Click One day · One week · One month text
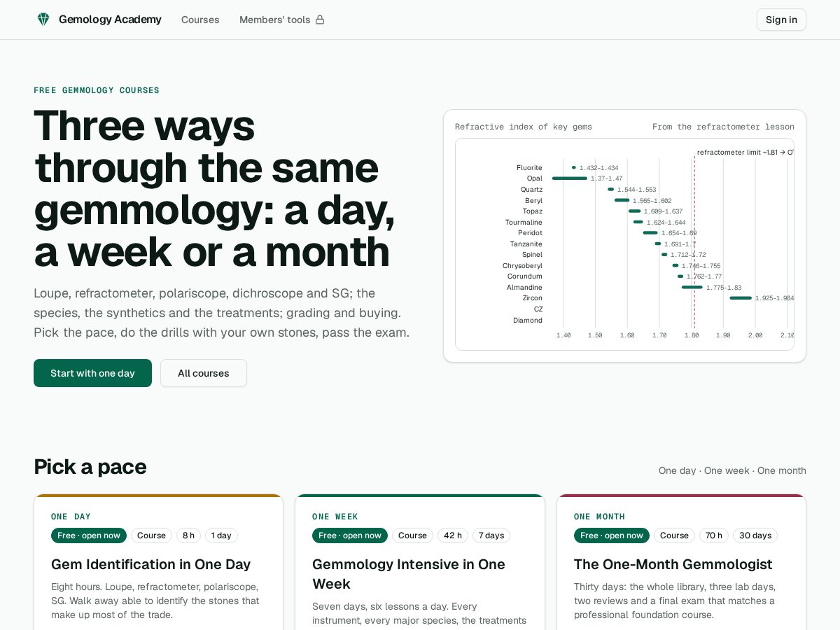Image resolution: width=840 pixels, height=630 pixels. [732, 470]
